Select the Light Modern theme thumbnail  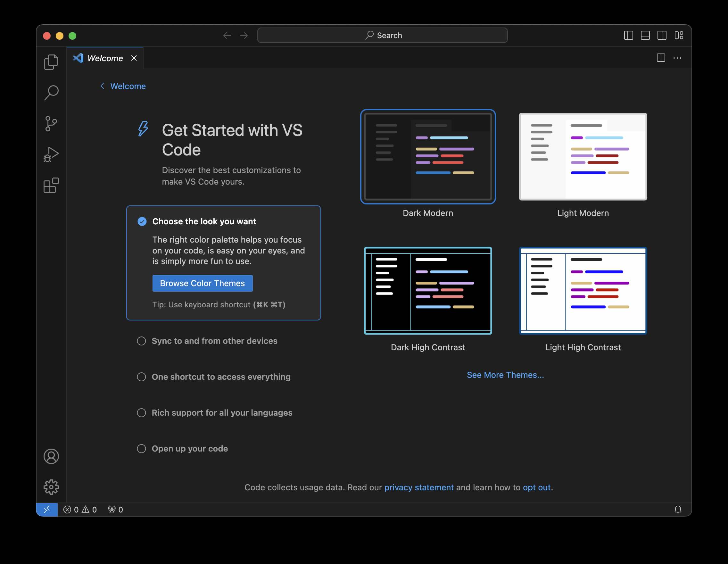[583, 157]
